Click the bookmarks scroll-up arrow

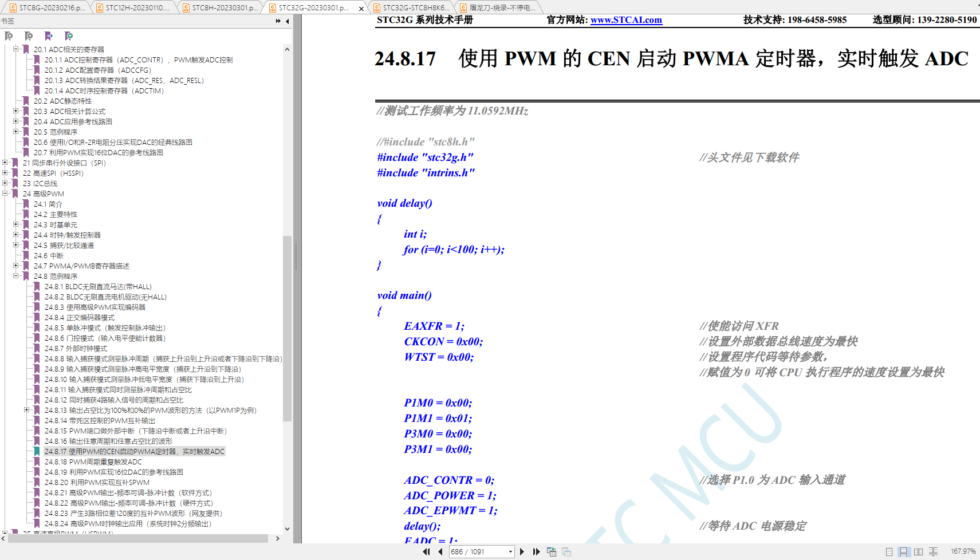coord(287,49)
